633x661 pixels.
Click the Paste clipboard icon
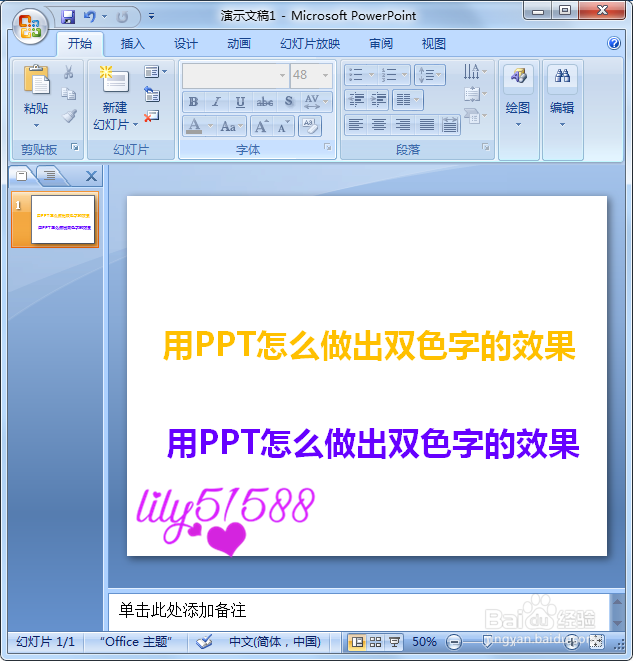(x=36, y=79)
